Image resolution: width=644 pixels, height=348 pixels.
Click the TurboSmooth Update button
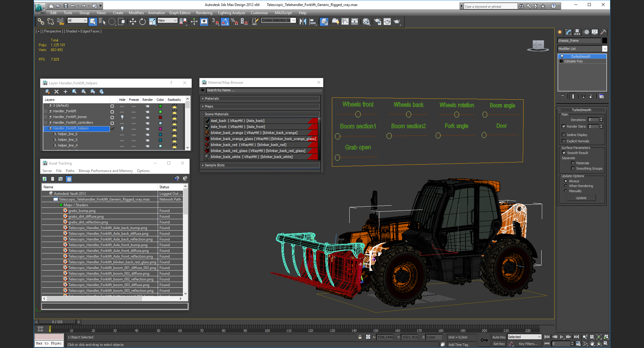[x=581, y=198]
